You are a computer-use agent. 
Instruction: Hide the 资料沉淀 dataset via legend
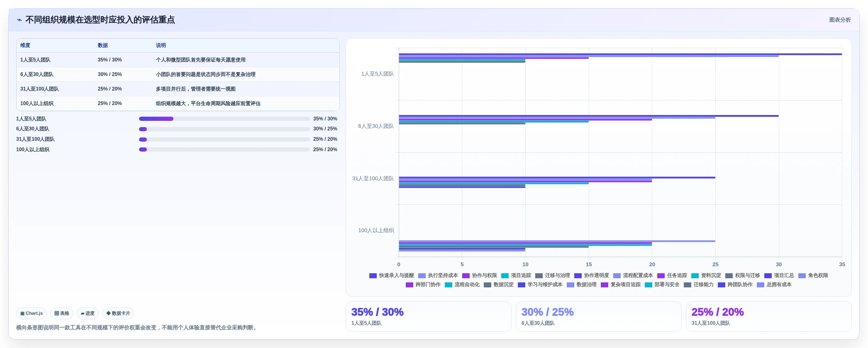tap(706, 276)
